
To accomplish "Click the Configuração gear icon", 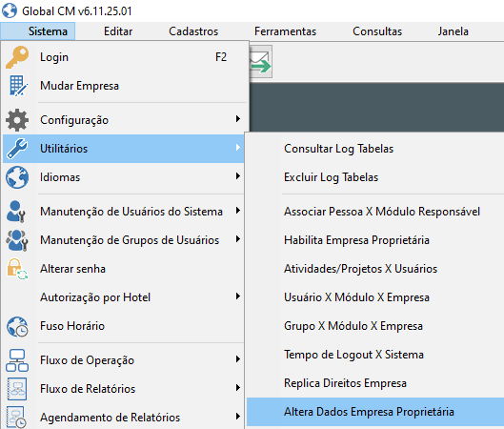I will (17, 120).
